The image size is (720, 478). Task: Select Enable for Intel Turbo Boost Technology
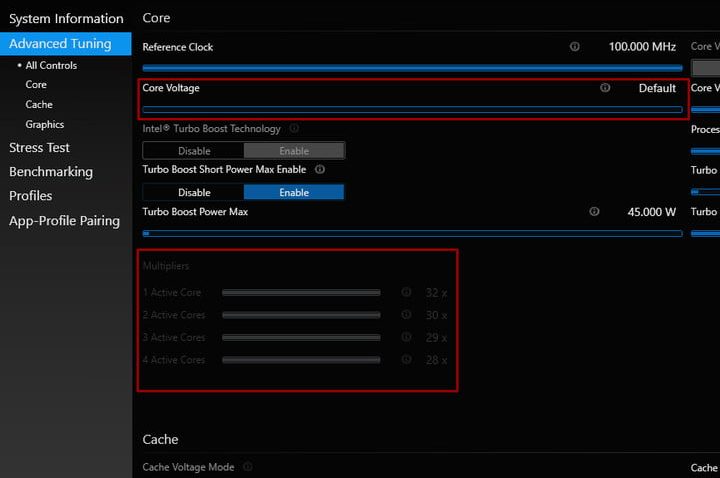(294, 151)
